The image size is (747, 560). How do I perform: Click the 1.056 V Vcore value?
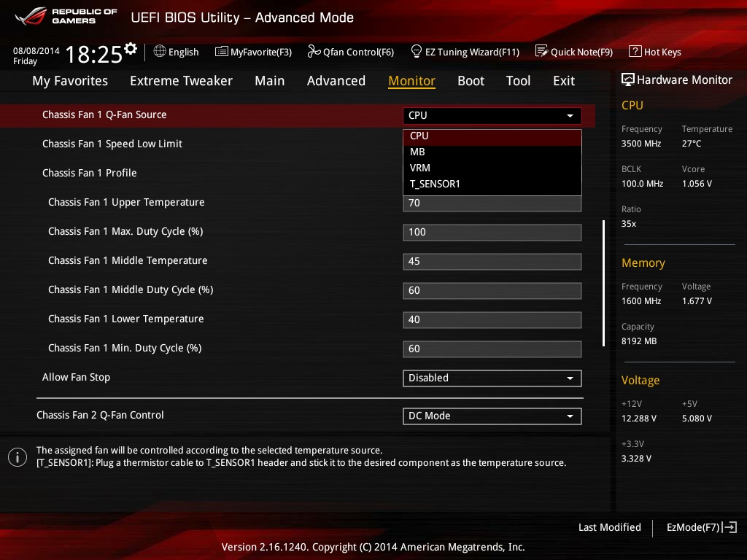[x=697, y=184]
